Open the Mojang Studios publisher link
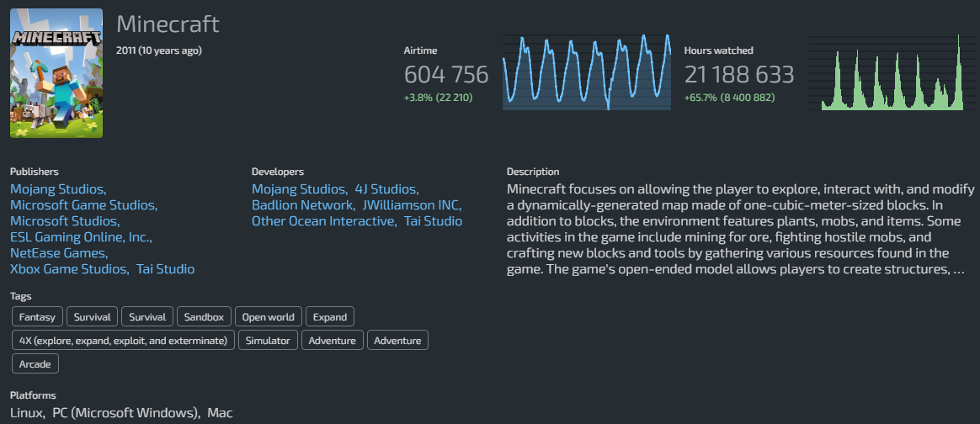980x424 pixels. pos(58,188)
